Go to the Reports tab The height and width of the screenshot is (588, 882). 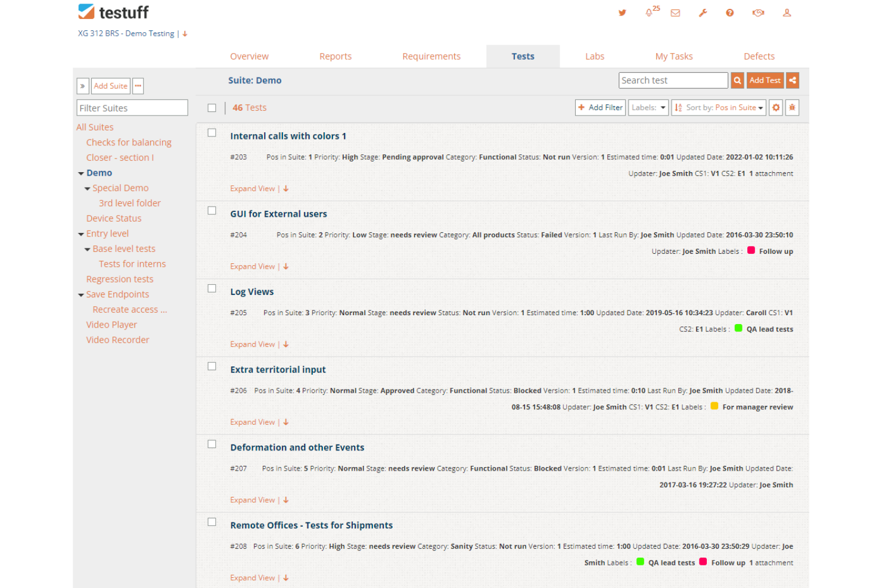tap(336, 56)
